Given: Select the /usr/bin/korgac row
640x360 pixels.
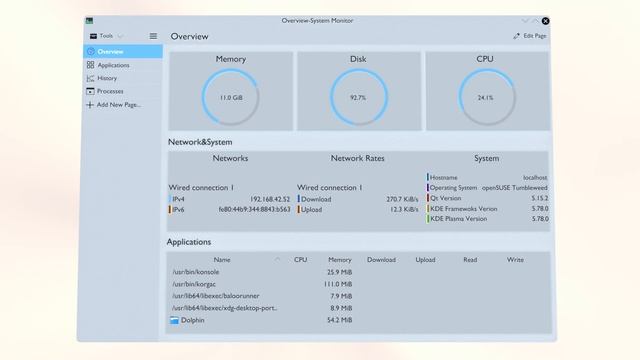Looking at the screenshot, I should click(x=358, y=284).
